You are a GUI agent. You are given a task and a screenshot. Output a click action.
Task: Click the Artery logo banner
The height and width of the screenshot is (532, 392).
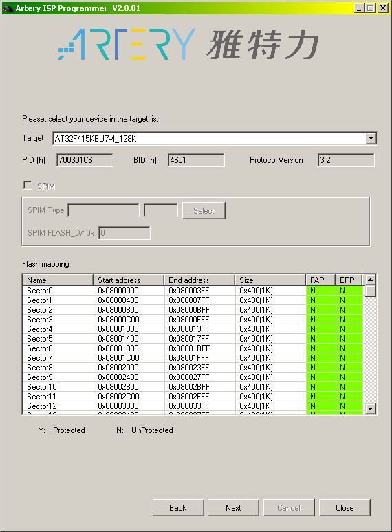click(188, 45)
